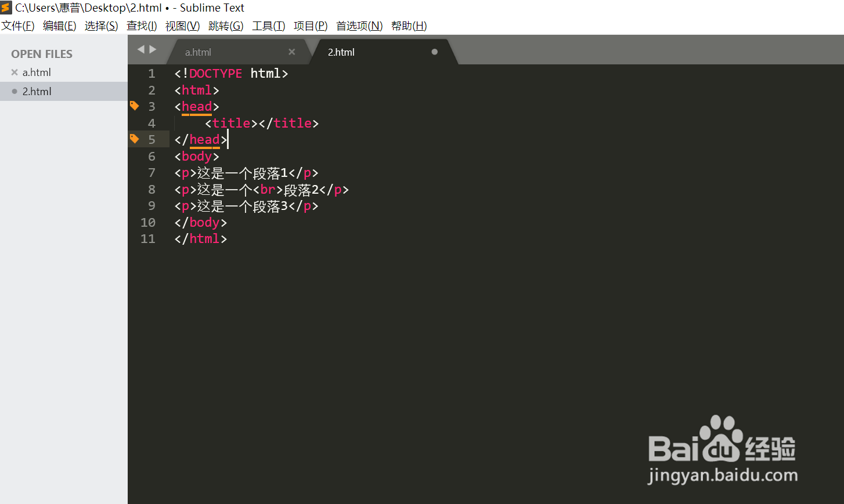This screenshot has height=504, width=844.
Task: Click the text 这是一个段落3 on line 9
Action: (x=243, y=206)
